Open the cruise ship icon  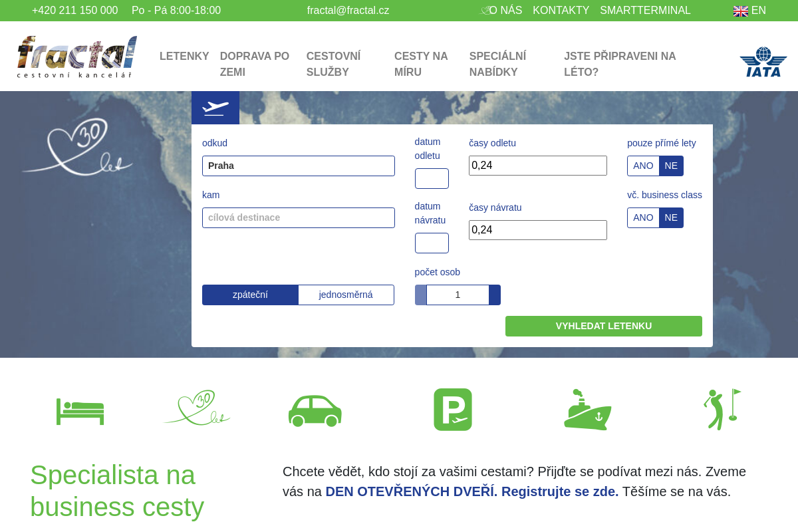tap(587, 410)
